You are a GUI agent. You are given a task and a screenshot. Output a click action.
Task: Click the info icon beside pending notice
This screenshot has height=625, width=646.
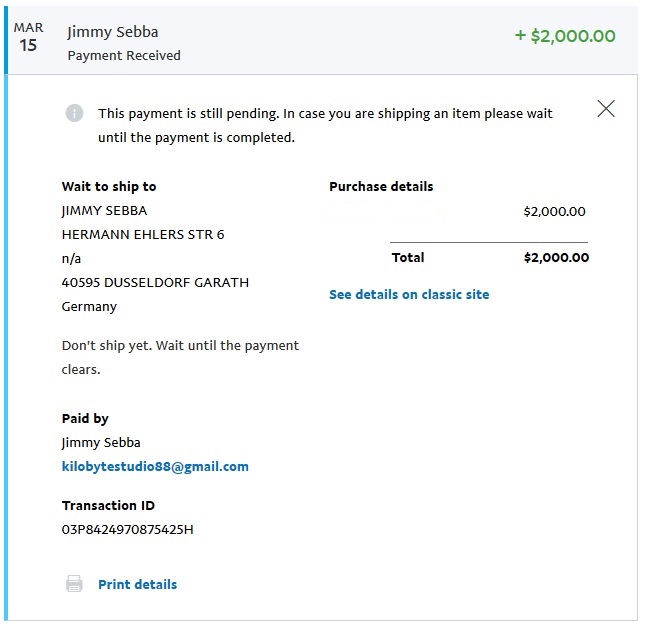pos(74,113)
